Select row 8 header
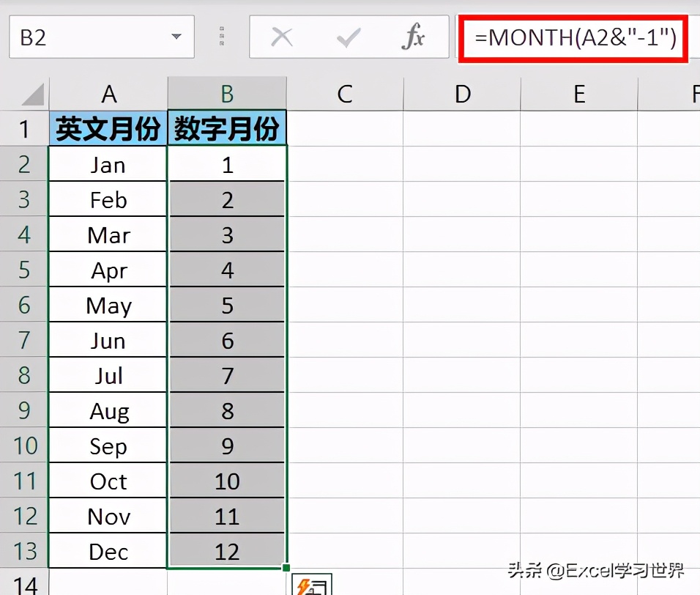The image size is (700, 595). point(24,374)
